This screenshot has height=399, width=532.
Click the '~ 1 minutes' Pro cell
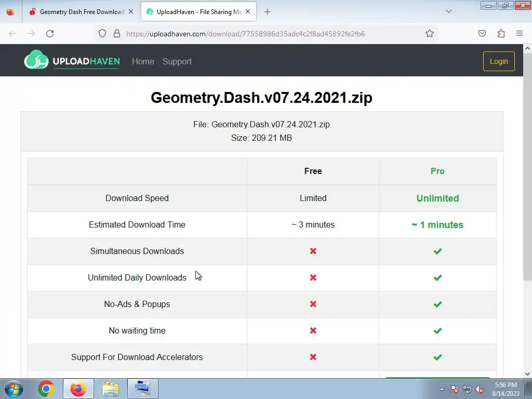[x=437, y=224]
